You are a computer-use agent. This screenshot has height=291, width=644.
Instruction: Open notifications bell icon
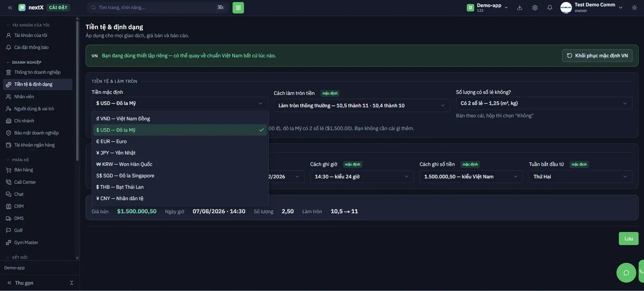coord(550,7)
